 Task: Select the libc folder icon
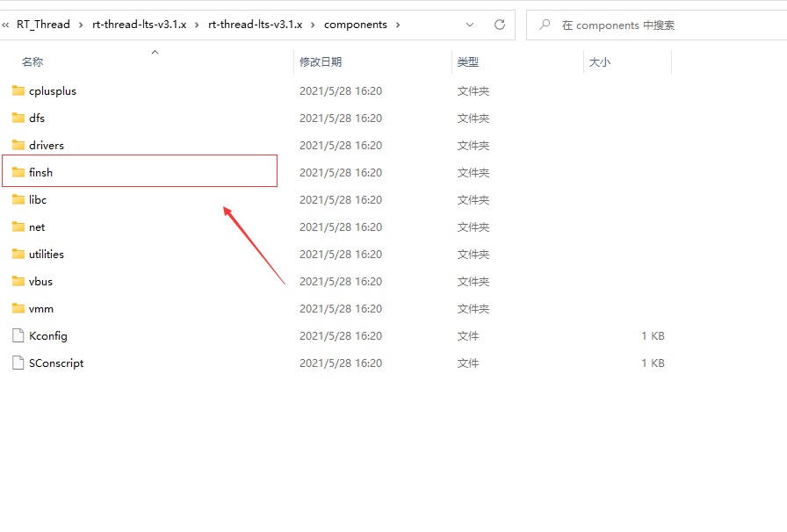(x=18, y=200)
